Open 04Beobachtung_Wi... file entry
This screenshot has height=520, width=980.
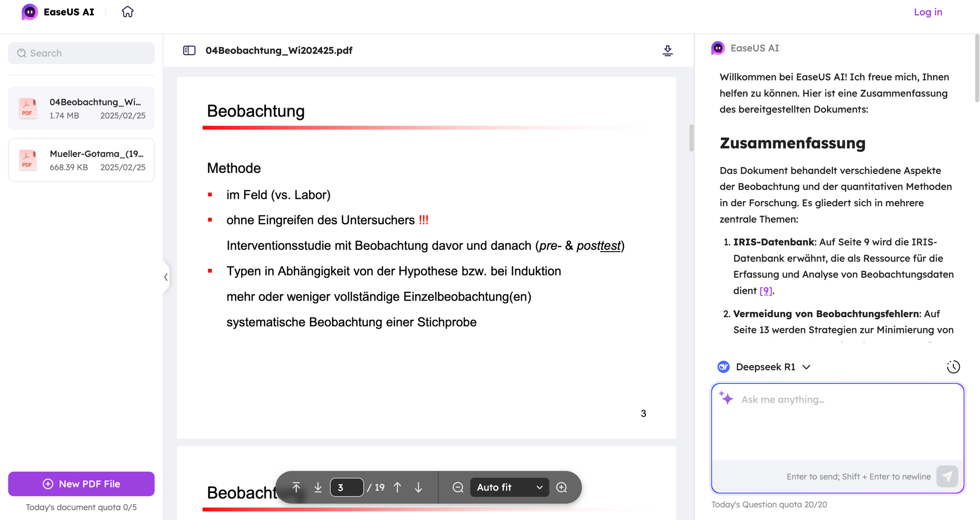coord(81,108)
